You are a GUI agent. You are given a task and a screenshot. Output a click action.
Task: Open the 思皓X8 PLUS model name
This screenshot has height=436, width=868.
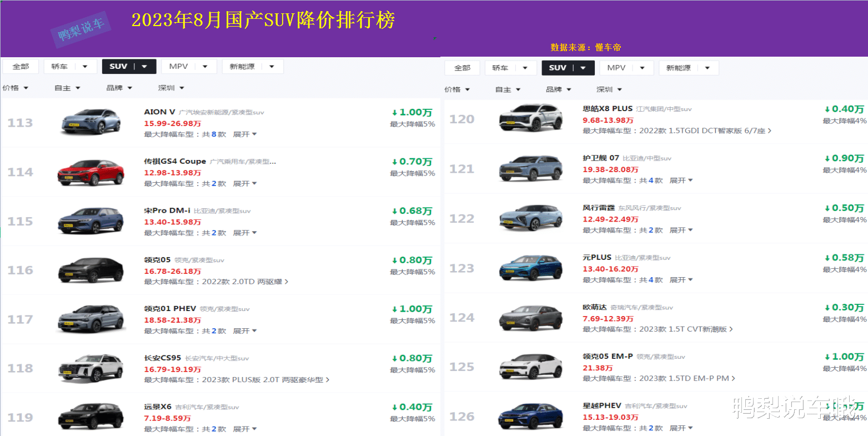click(x=608, y=109)
